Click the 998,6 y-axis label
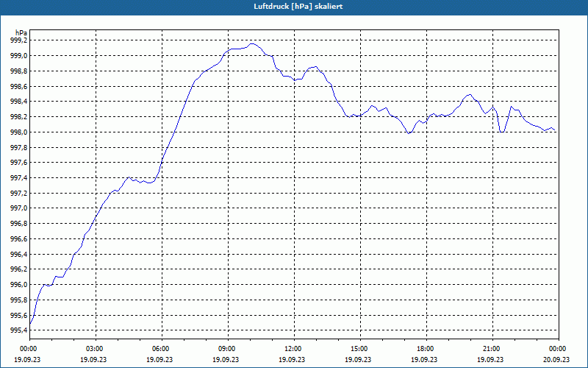Screen dimensions: 588x368 tap(18, 86)
